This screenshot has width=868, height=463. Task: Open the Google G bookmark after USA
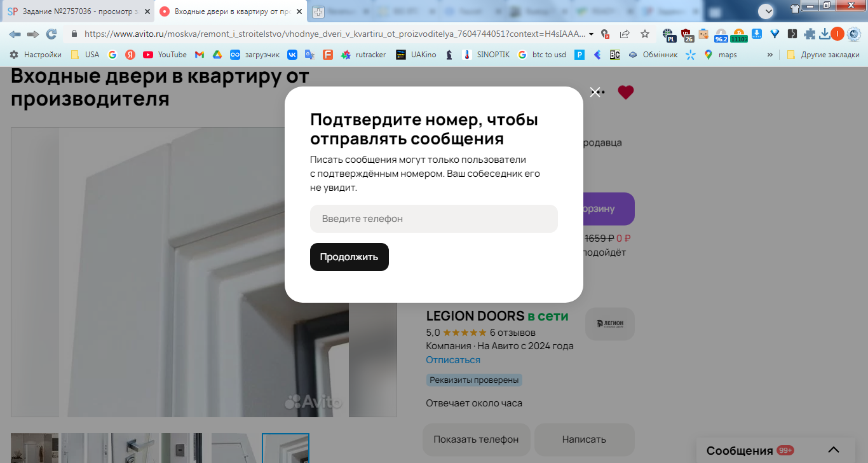[x=112, y=55]
